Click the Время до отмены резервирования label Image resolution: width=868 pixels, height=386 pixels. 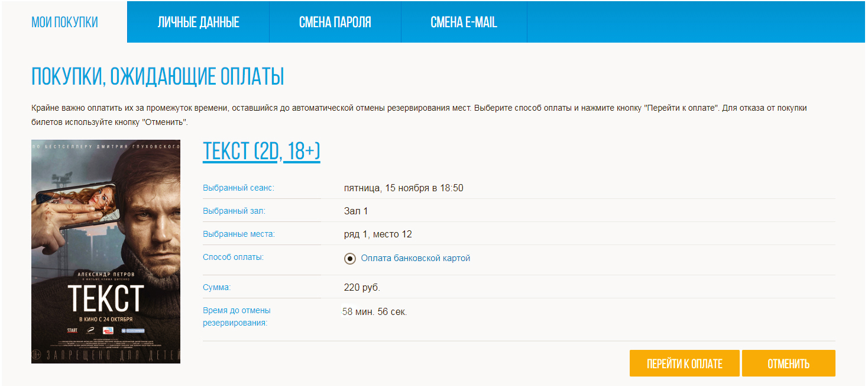(237, 317)
